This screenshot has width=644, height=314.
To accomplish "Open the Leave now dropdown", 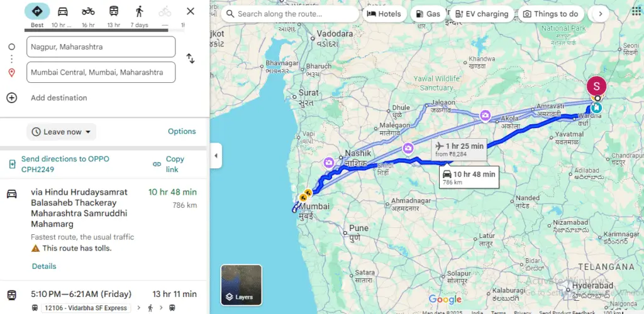I will click(x=62, y=132).
